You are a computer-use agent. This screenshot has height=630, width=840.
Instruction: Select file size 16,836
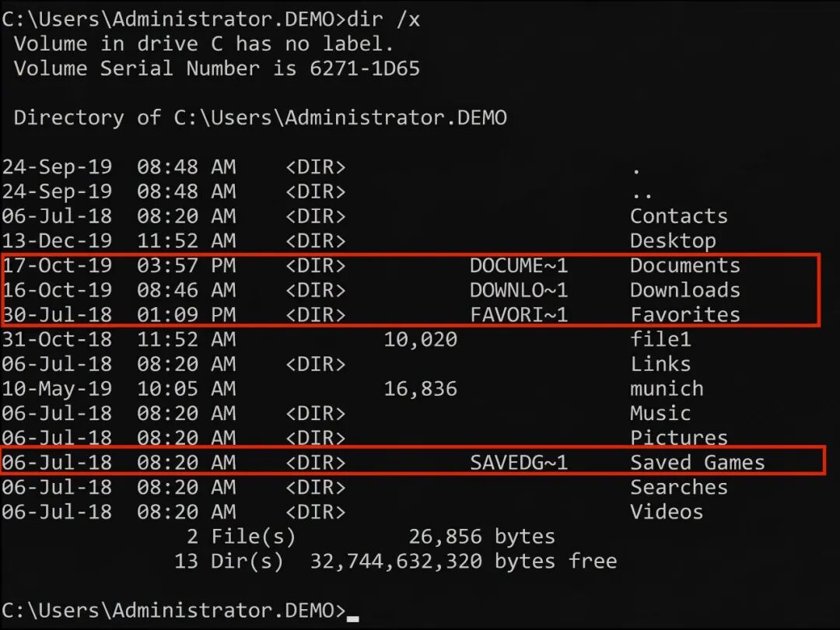point(421,389)
